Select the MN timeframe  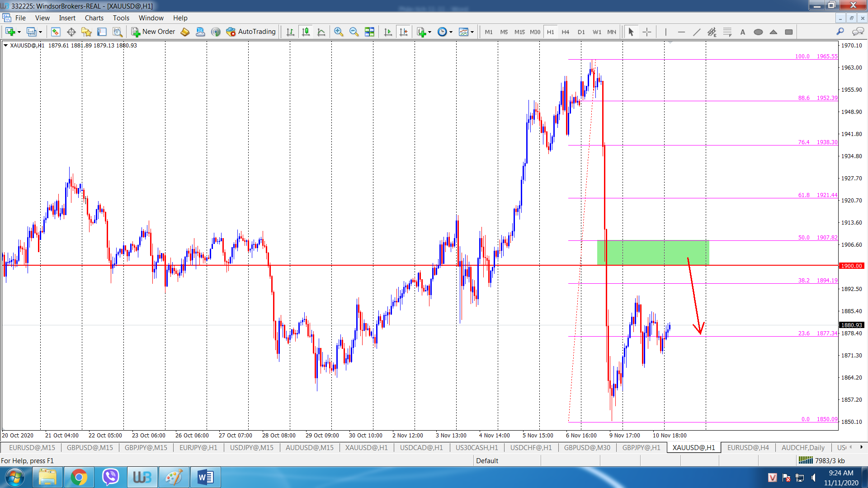click(612, 32)
